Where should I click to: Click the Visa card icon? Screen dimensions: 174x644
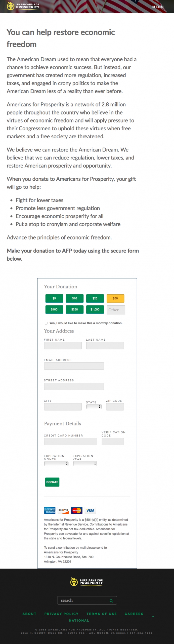click(x=90, y=510)
